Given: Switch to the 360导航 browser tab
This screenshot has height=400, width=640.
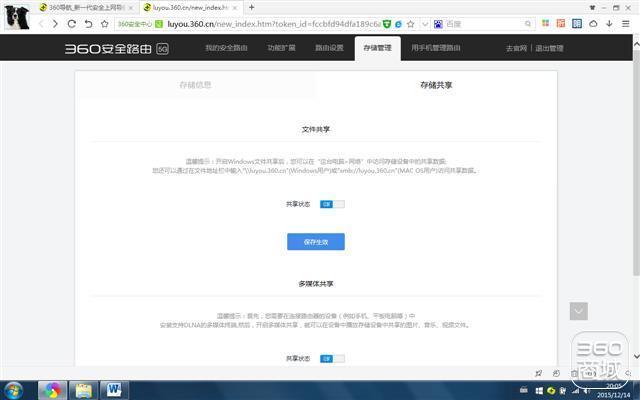Looking at the screenshot, I should point(87,7).
